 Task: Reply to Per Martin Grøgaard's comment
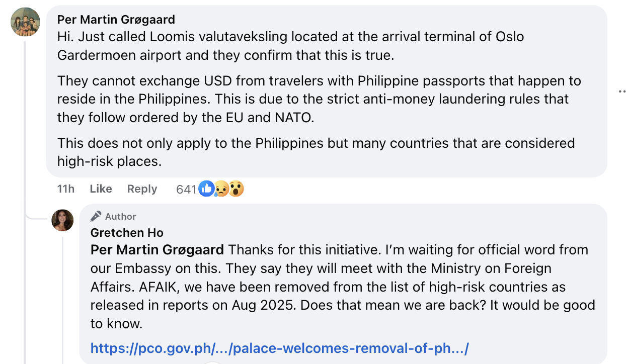[142, 189]
